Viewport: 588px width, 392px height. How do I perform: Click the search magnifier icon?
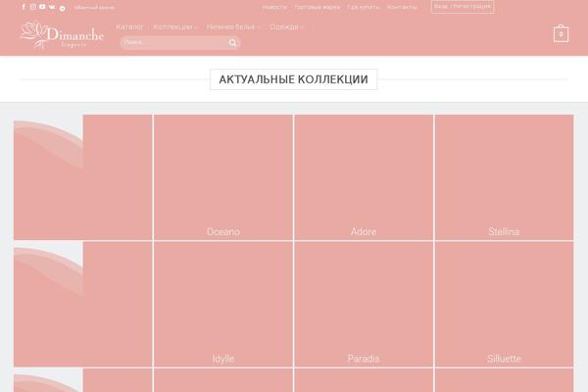tap(232, 43)
